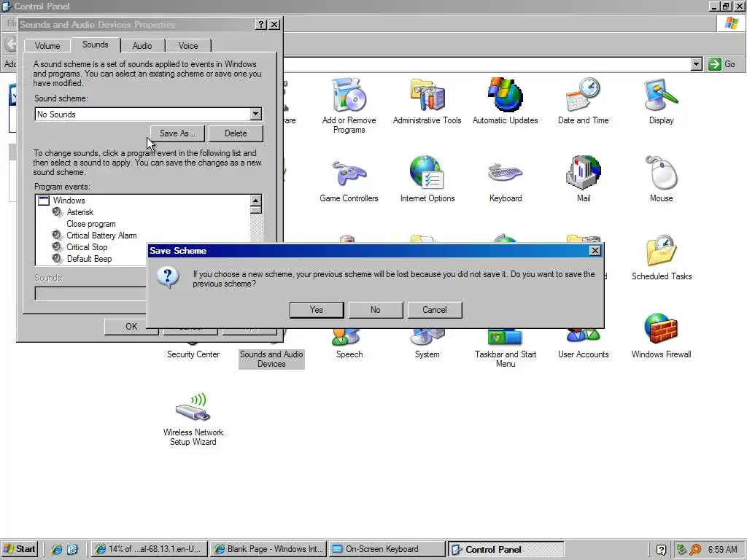The image size is (747, 560).
Task: Select Critical Stop event
Action: [87, 247]
